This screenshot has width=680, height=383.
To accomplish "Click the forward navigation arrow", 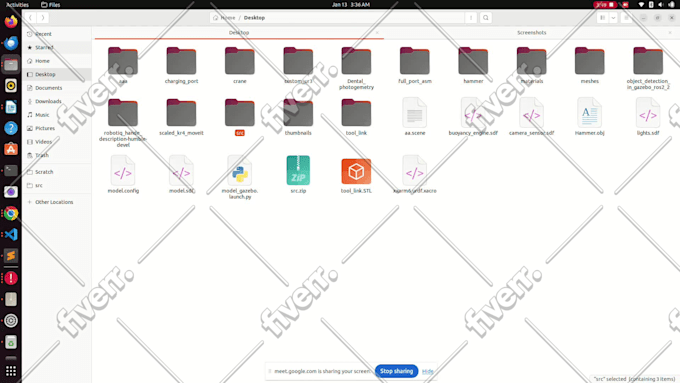I will click(x=42, y=18).
